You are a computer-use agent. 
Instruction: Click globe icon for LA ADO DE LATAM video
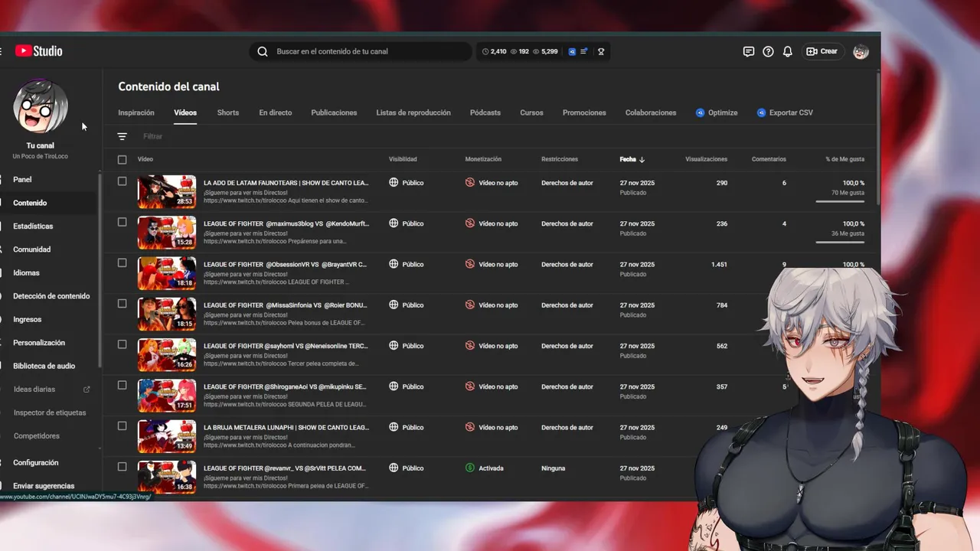394,183
